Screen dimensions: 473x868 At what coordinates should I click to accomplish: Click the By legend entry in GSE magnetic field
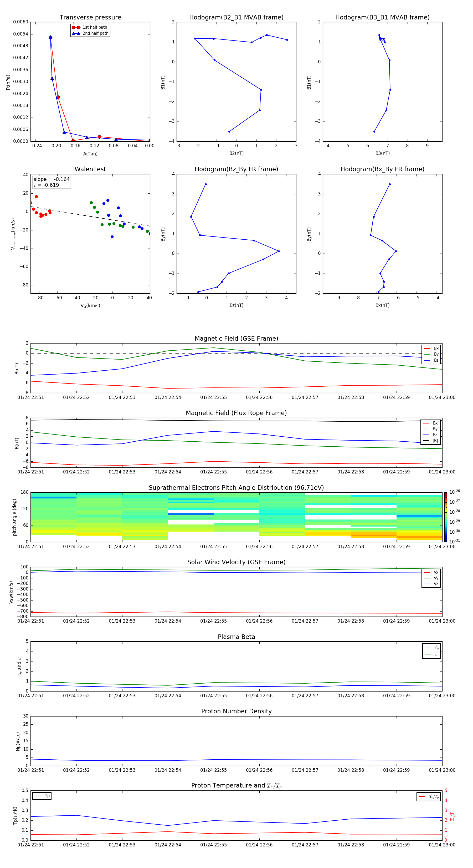[431, 355]
